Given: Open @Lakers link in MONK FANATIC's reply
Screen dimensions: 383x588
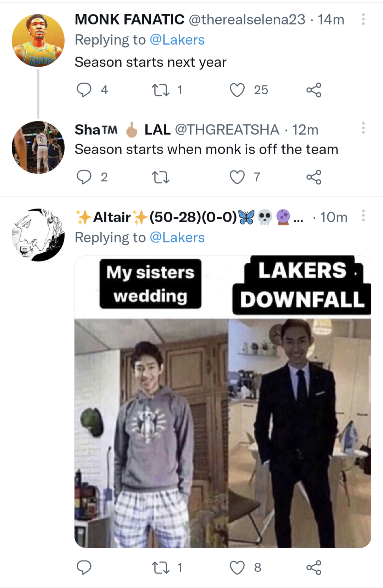Looking at the screenshot, I should click(177, 40).
